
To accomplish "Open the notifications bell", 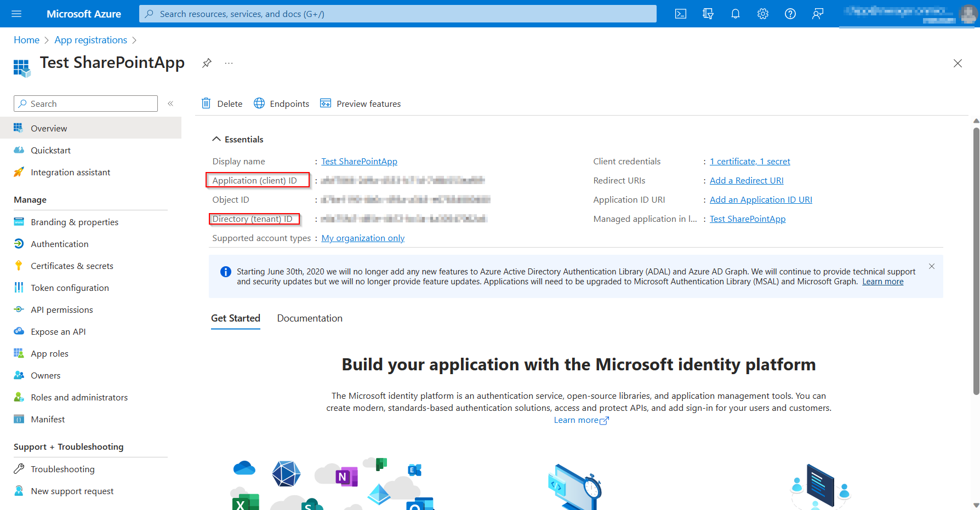I will tap(735, 14).
